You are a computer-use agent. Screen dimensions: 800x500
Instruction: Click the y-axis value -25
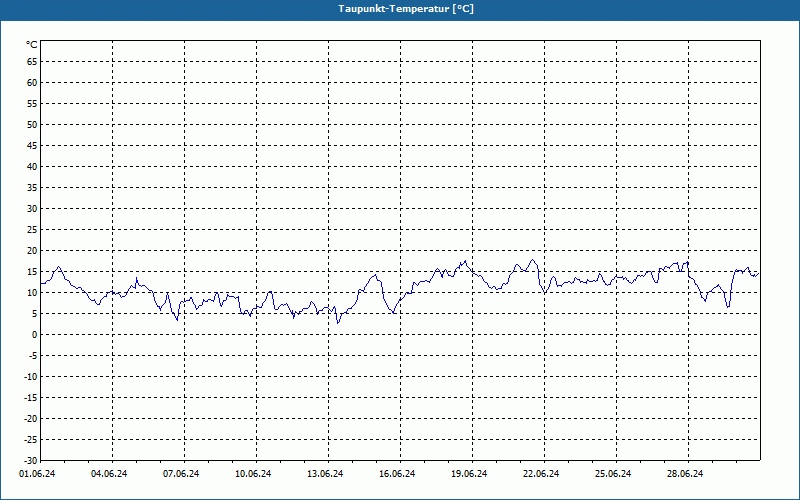[31, 440]
